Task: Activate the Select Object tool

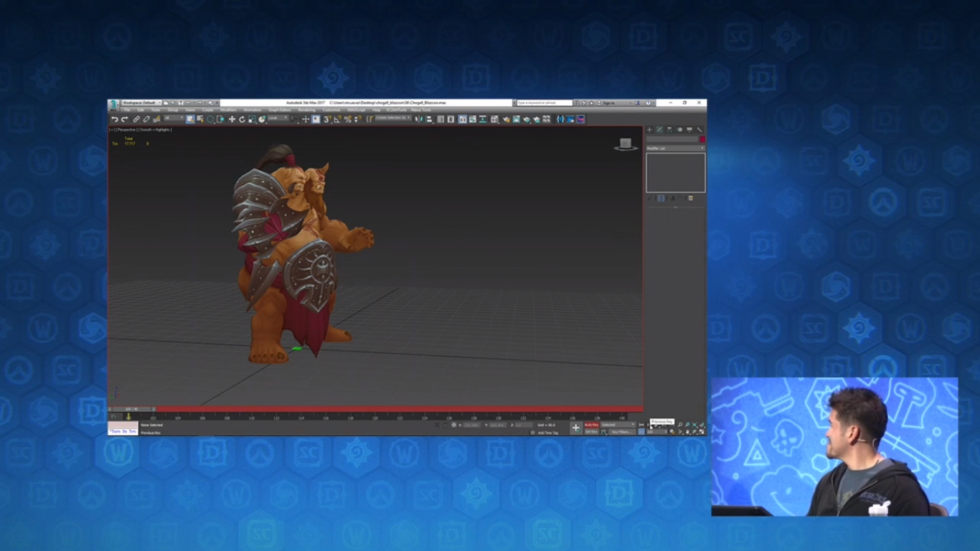Action: [190, 119]
